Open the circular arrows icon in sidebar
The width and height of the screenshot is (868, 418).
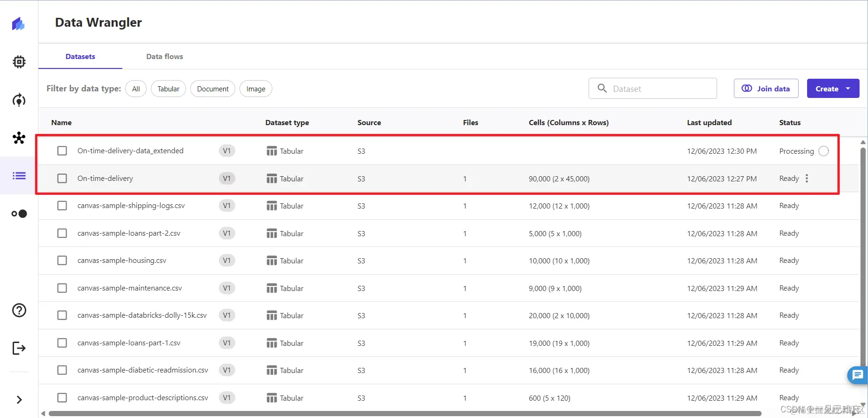[19, 100]
